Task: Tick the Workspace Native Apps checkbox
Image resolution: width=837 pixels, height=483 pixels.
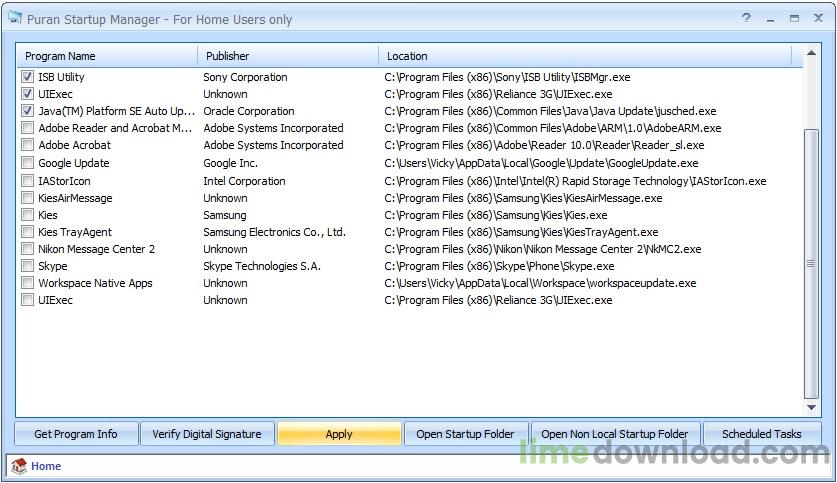Action: [27, 283]
